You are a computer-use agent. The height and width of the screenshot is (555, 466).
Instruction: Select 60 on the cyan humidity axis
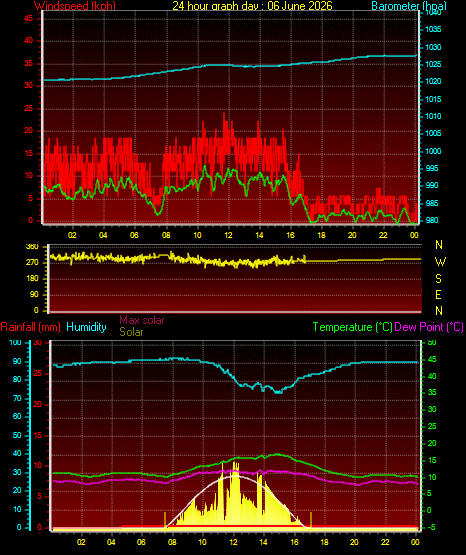[17, 417]
